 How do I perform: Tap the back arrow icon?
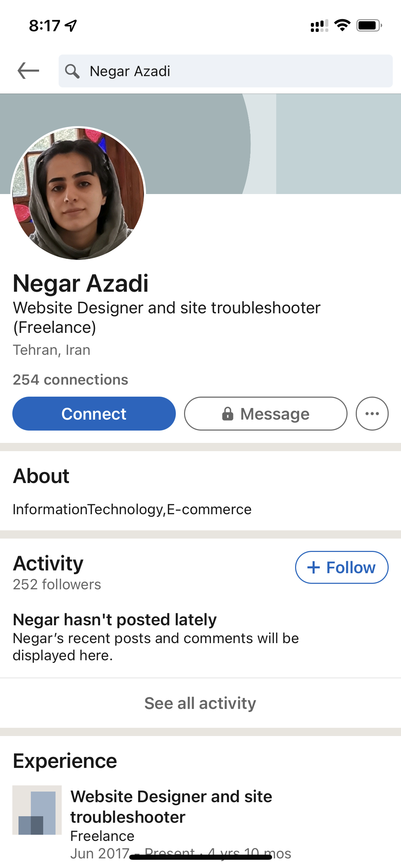[x=28, y=71]
